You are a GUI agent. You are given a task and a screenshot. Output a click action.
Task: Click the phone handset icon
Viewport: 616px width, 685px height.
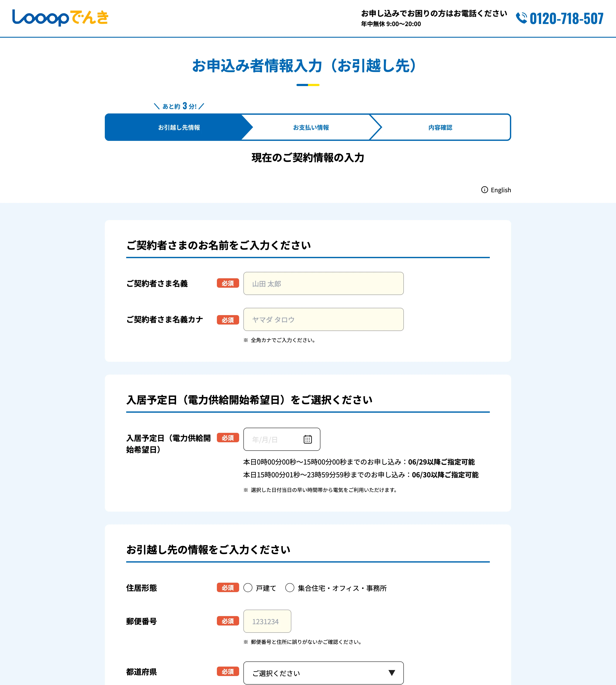[x=521, y=18]
